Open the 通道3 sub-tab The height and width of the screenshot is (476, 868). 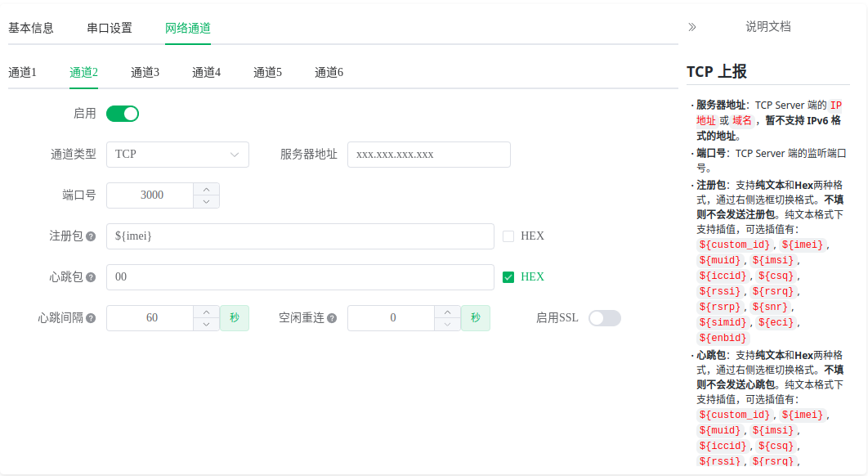[x=145, y=72]
